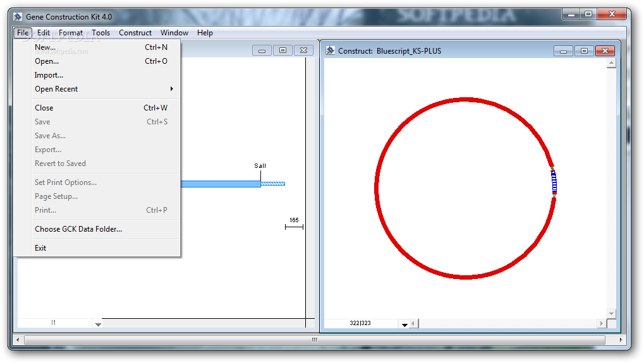The width and height of the screenshot is (644, 363).
Task: Minimize the Bluescript_KS-PLUS construct window
Action: pos(563,51)
